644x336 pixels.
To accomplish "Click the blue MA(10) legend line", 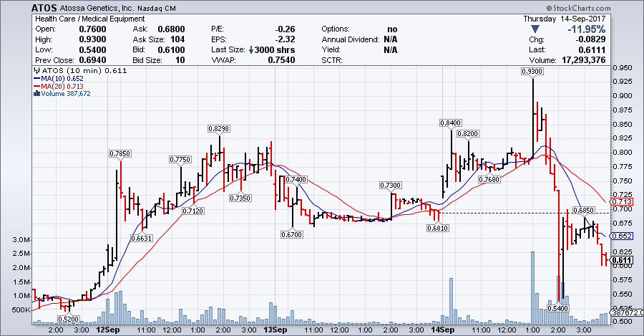I will click(x=36, y=78).
